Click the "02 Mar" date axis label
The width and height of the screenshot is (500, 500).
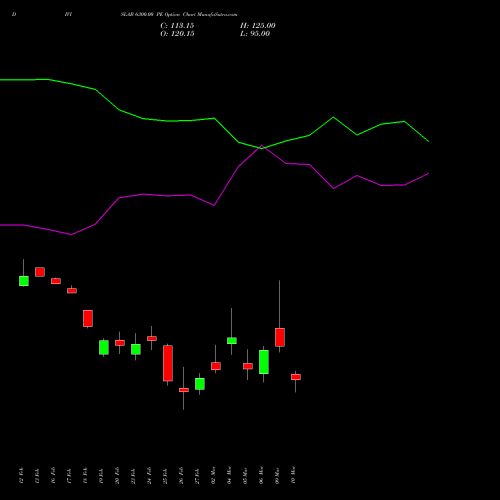213,476
